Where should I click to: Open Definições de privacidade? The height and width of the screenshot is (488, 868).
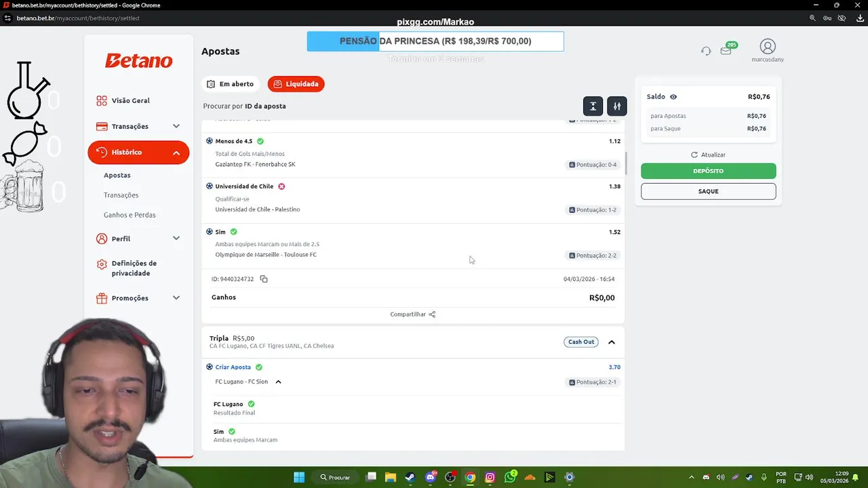tap(134, 268)
